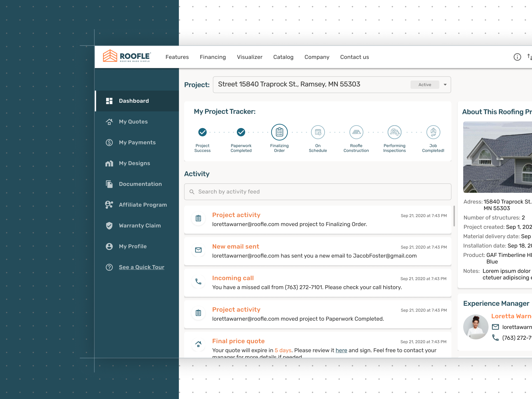Click the quote review here link

(341, 350)
